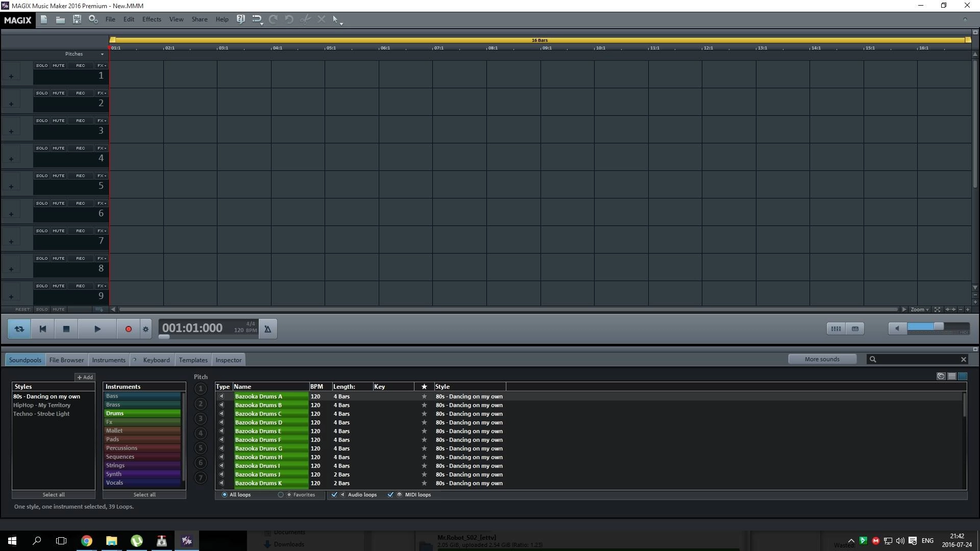Start recording with red record button
980x551 pixels.
pos(129,329)
